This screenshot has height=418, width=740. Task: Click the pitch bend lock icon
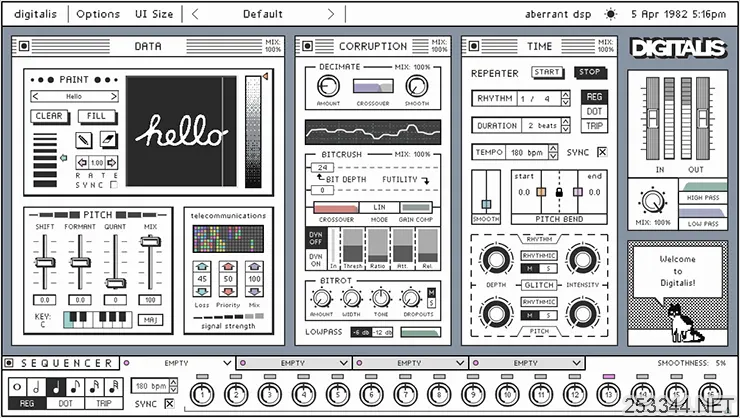point(559,192)
